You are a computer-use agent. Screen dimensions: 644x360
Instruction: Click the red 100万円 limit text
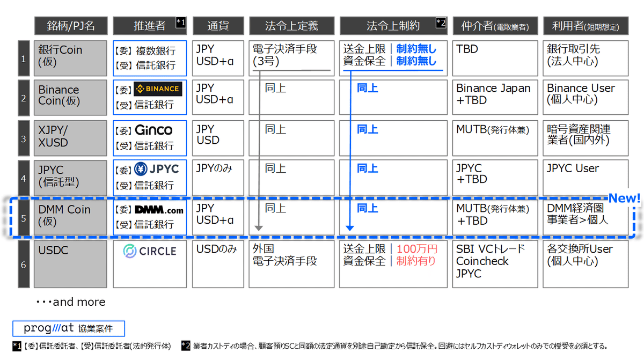(417, 249)
